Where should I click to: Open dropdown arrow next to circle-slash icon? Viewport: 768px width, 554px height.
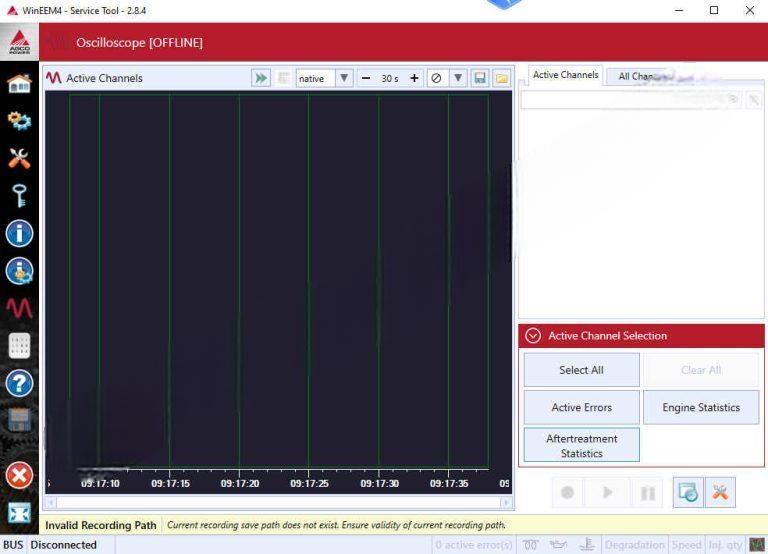pos(458,78)
